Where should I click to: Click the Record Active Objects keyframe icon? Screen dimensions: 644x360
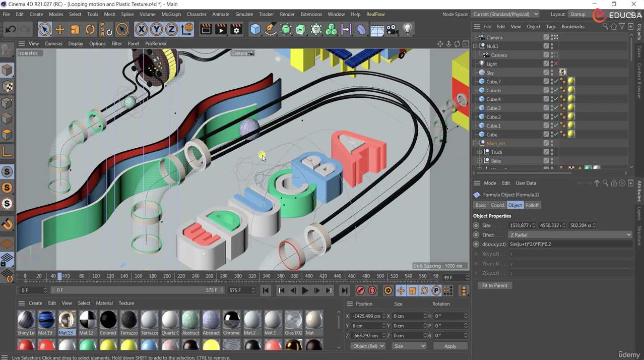360,290
